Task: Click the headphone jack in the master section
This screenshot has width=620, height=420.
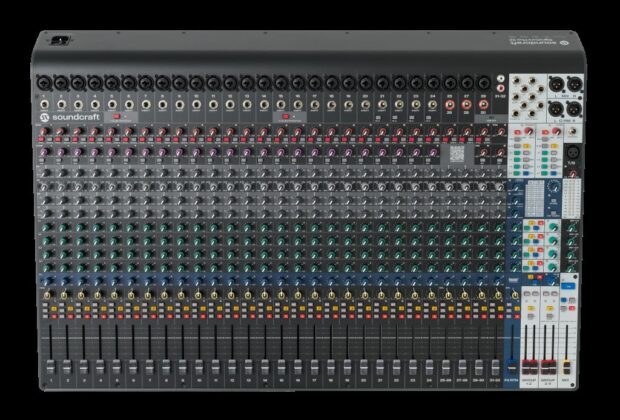Action: [573, 132]
